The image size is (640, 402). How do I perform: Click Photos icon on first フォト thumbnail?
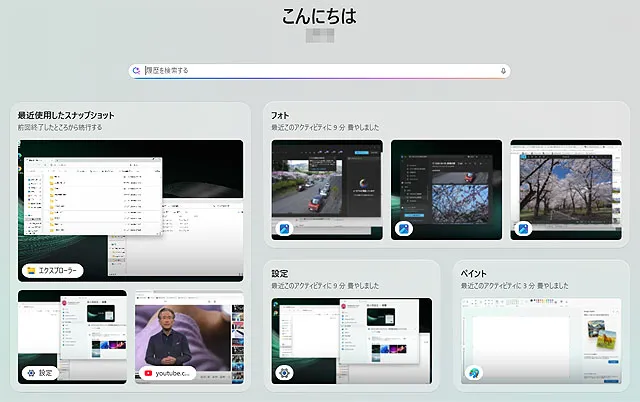tap(284, 230)
